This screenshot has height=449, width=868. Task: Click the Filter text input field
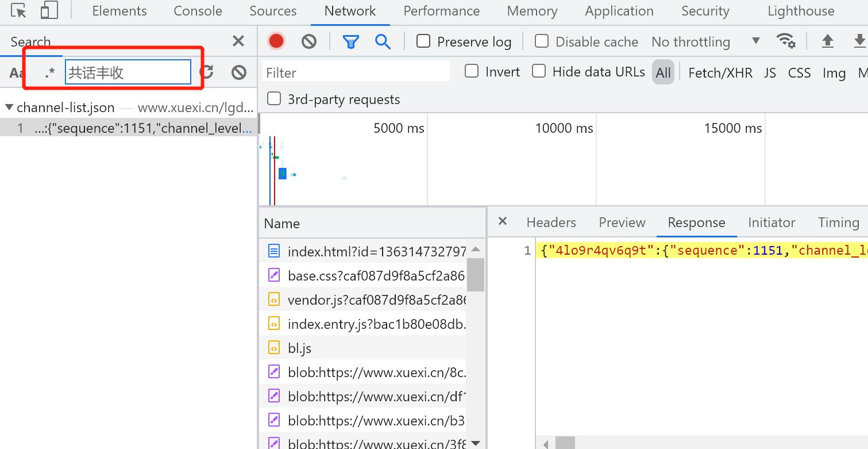pyautogui.click(x=356, y=72)
